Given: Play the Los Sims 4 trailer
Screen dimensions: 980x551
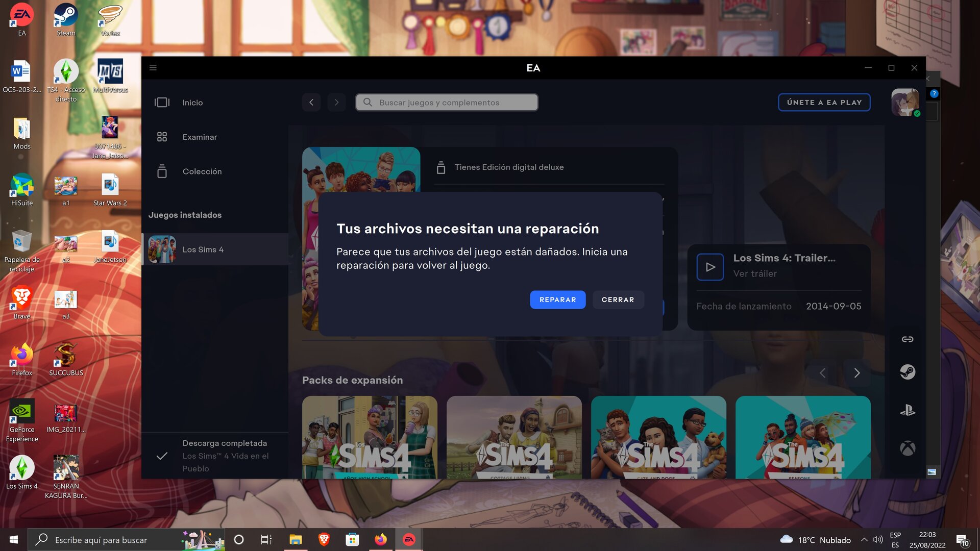Looking at the screenshot, I should pyautogui.click(x=710, y=267).
